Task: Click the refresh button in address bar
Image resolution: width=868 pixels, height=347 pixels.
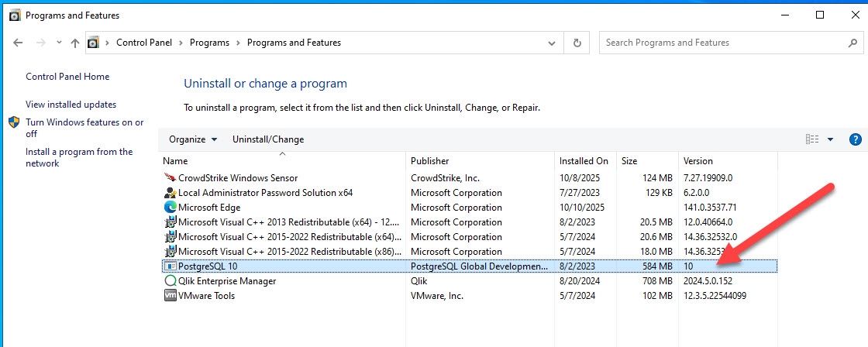Action: [577, 43]
